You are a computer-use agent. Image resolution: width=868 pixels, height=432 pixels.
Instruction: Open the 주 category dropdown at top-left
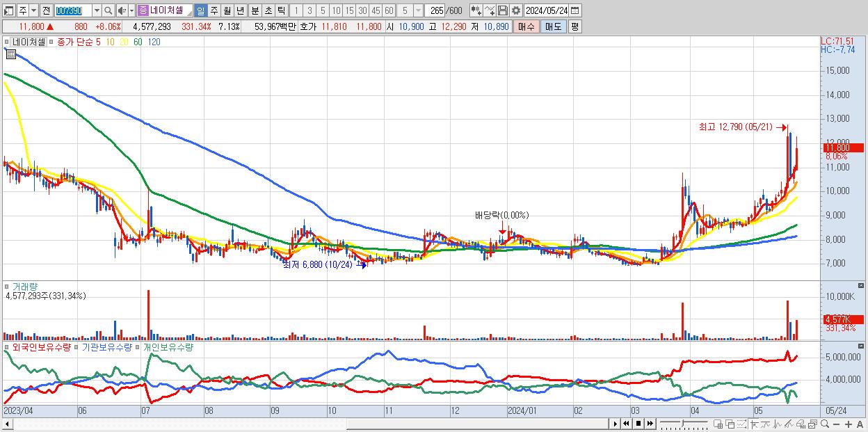pyautogui.click(x=34, y=10)
